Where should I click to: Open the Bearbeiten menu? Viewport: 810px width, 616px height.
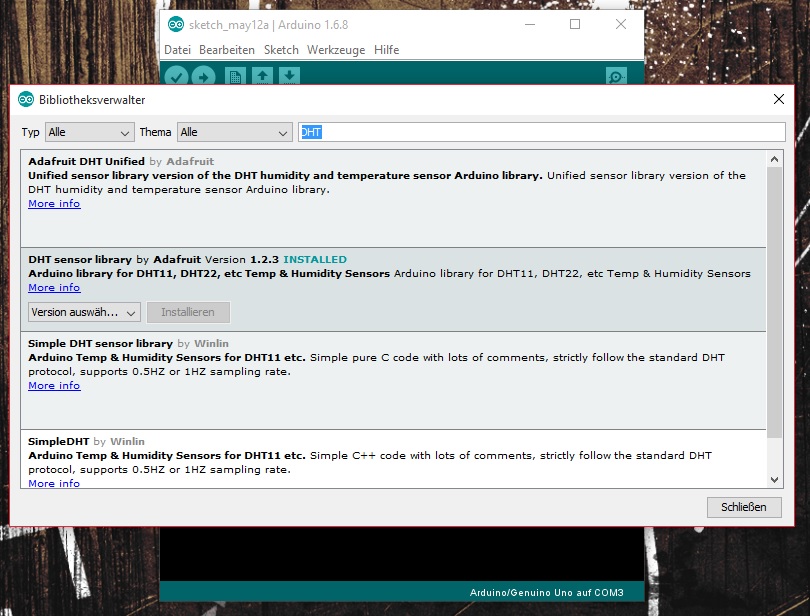(227, 50)
